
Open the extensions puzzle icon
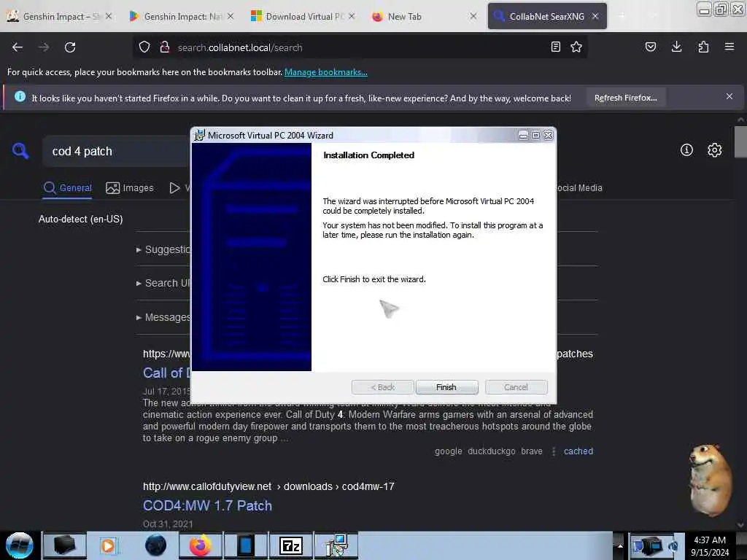tap(703, 47)
